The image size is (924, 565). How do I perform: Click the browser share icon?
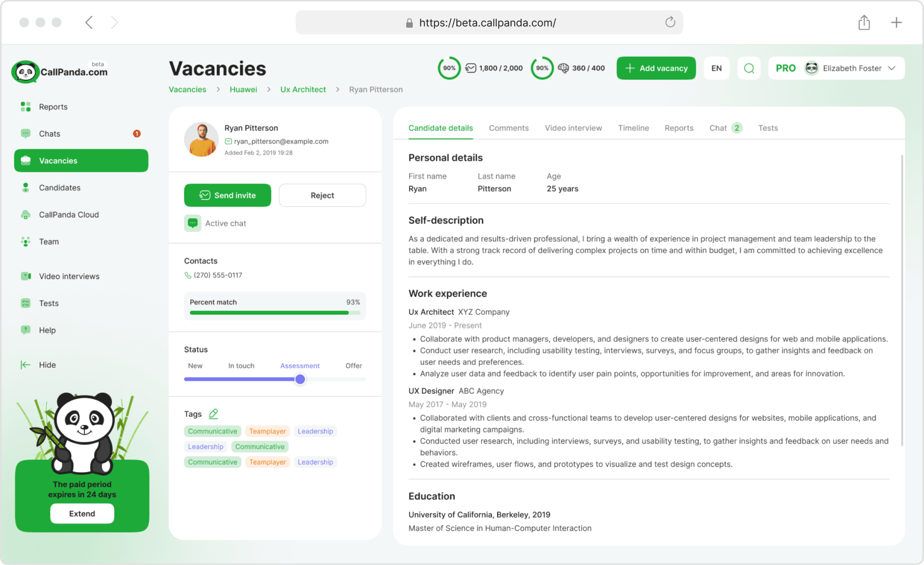864,22
